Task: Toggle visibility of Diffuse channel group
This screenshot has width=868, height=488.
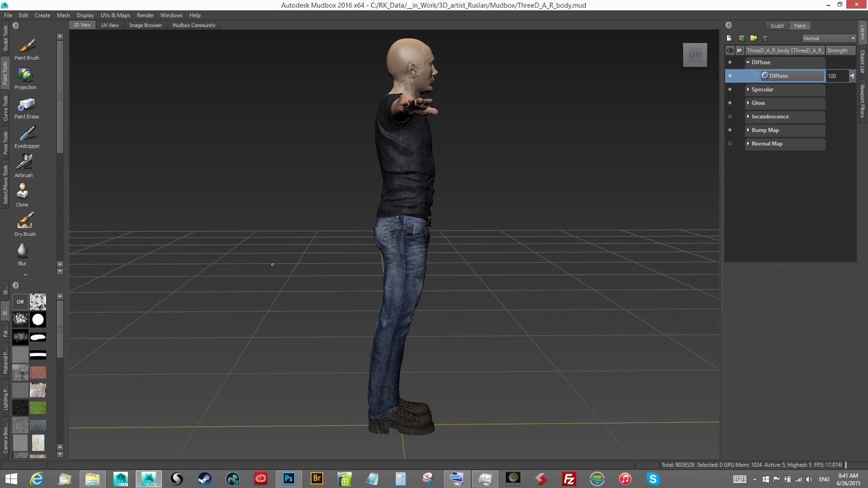Action: tap(730, 62)
